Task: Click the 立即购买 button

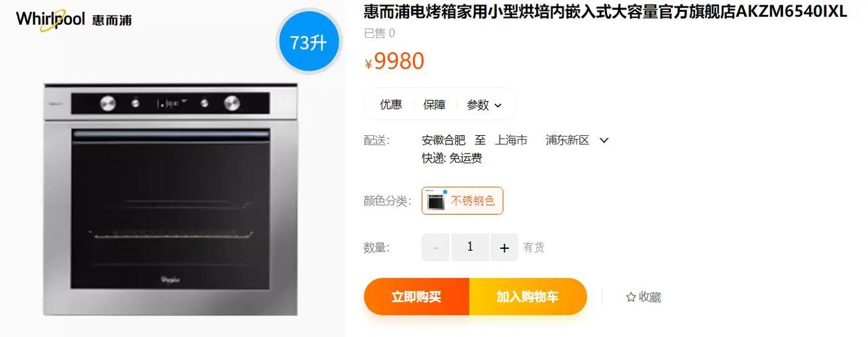Action: click(x=416, y=297)
